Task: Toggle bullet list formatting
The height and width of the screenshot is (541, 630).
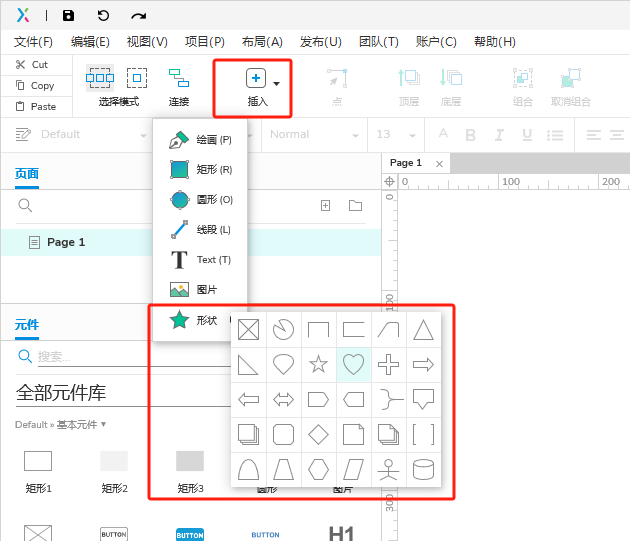Action: [x=555, y=135]
